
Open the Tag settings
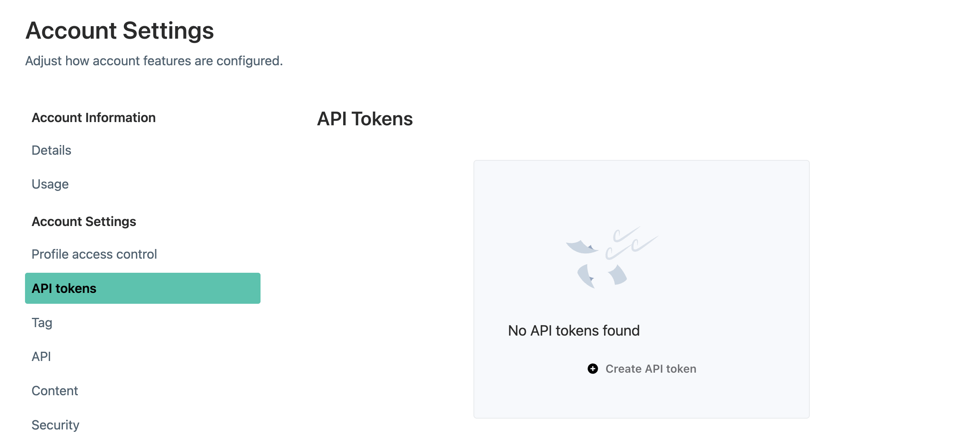point(42,323)
